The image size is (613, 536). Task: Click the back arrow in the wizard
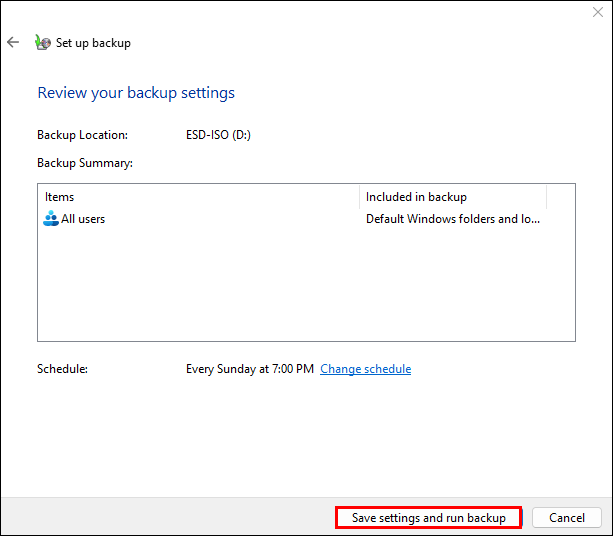(13, 43)
